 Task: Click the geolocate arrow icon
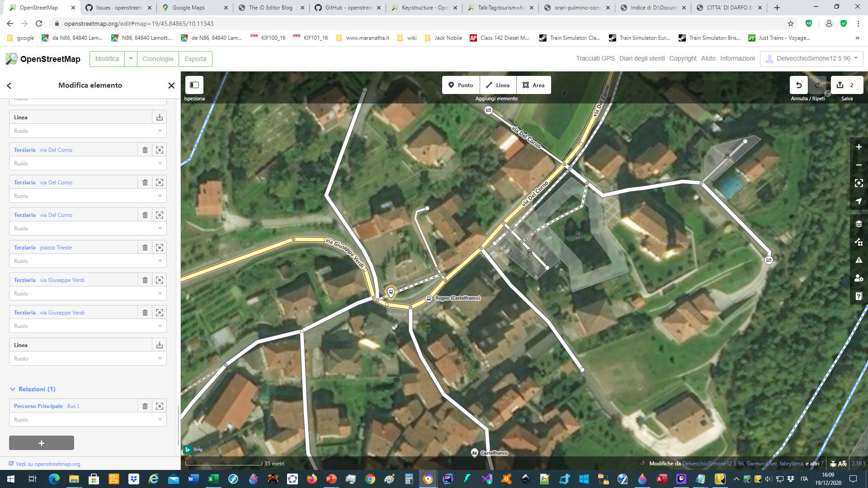click(859, 201)
